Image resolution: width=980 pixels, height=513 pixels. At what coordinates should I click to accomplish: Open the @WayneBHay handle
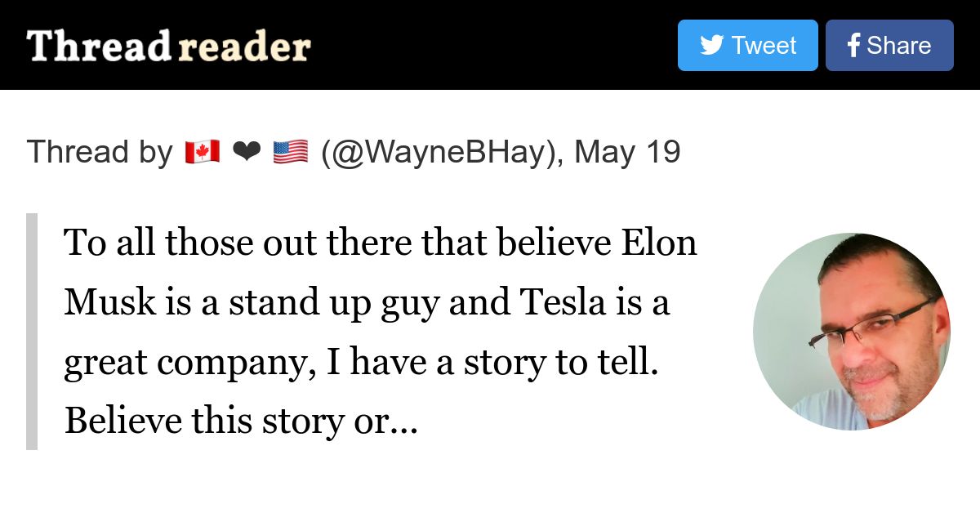tap(439, 152)
